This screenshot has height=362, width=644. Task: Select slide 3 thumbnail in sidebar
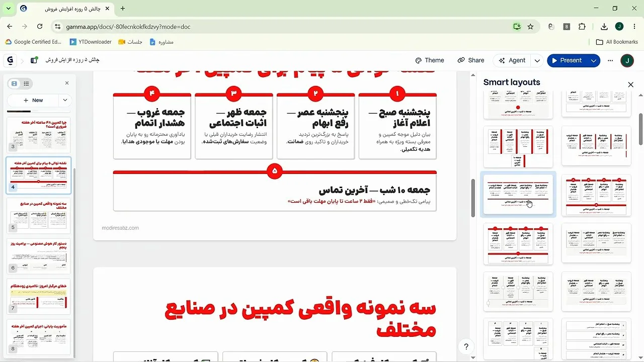point(39,135)
